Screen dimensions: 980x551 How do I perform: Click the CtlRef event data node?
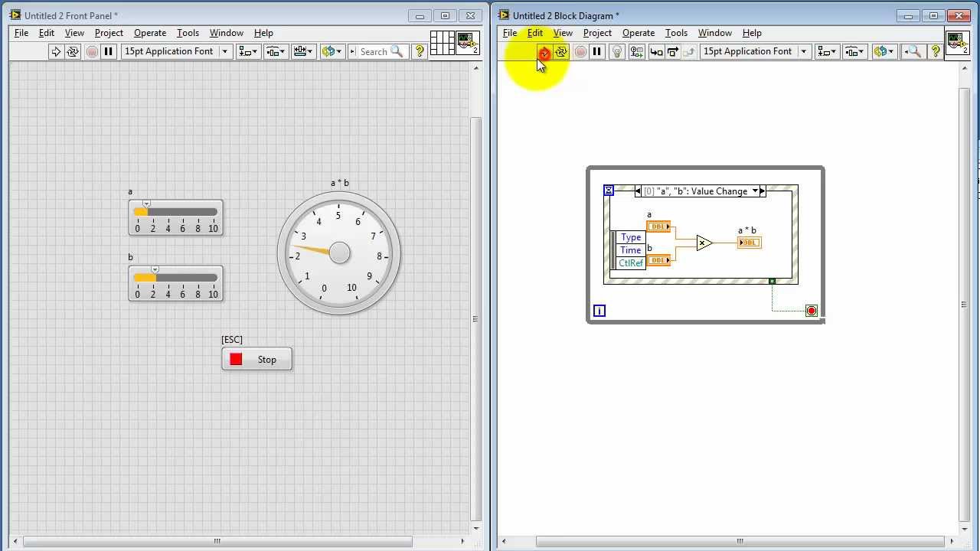coord(631,263)
